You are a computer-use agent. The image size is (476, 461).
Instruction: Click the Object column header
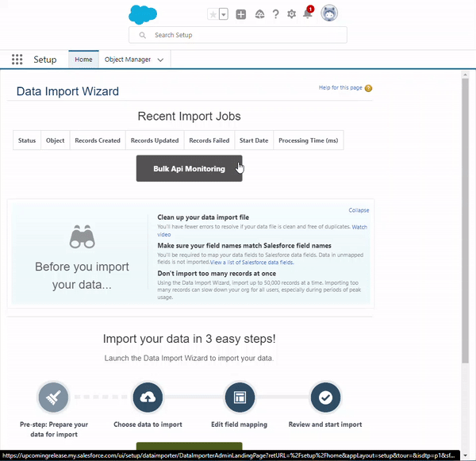pyautogui.click(x=56, y=140)
